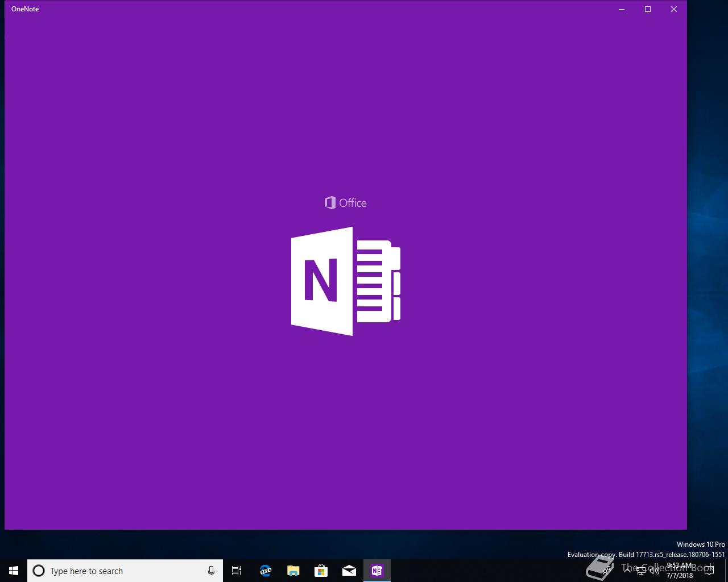728x582 pixels.
Task: Open Task View on the taskbar
Action: (x=237, y=571)
